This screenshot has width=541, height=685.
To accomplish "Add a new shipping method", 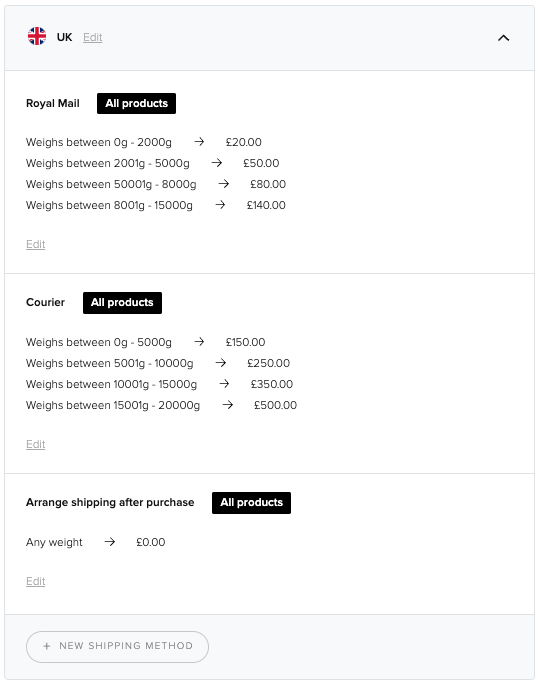I will 117,647.
